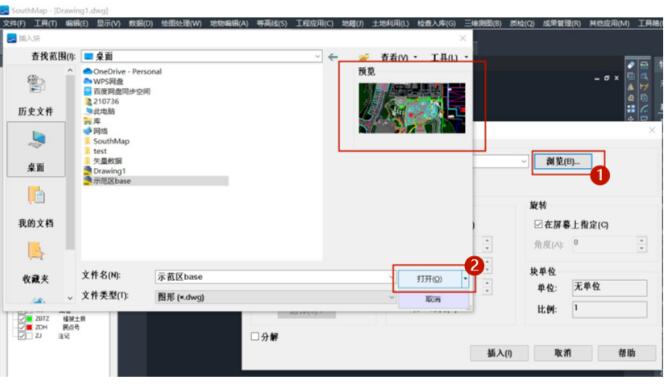
Task: Click 取消 in the insert dialog
Action: (563, 353)
